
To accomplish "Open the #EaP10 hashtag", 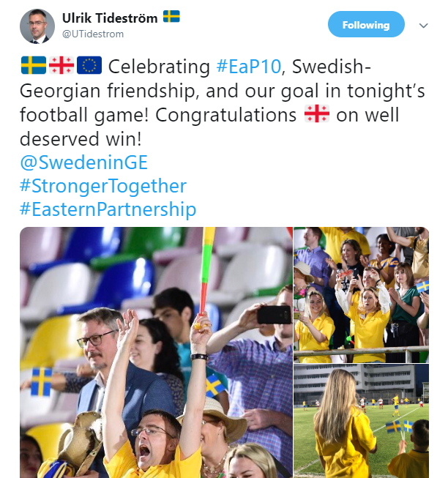I will pos(250,67).
